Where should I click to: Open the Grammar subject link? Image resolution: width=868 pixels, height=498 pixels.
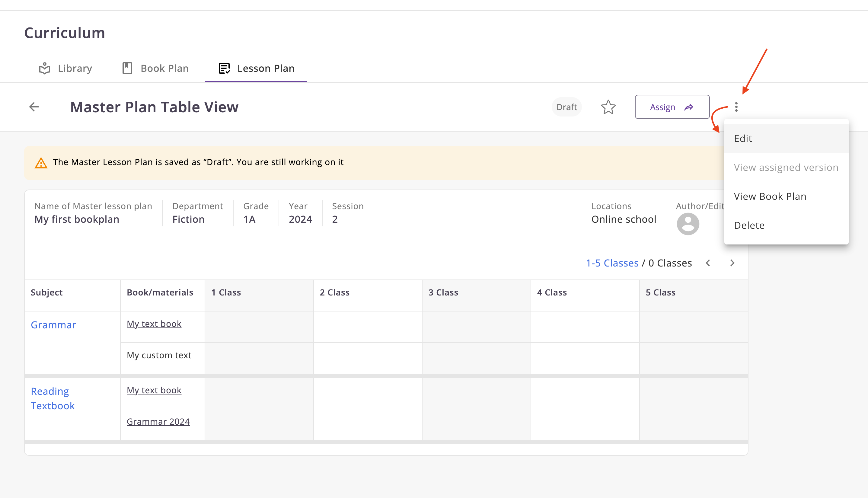(x=53, y=324)
